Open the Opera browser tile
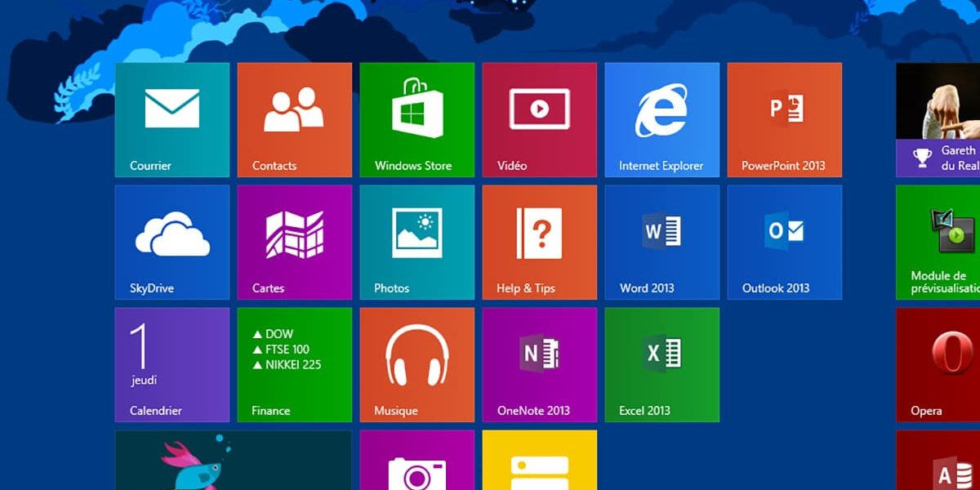This screenshot has height=490, width=980. (938, 364)
